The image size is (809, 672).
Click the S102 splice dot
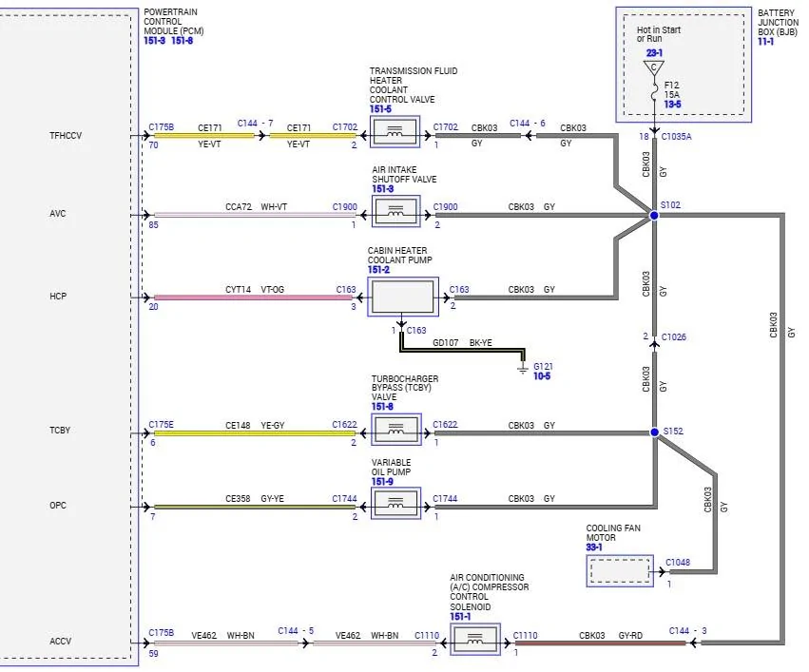(x=654, y=215)
